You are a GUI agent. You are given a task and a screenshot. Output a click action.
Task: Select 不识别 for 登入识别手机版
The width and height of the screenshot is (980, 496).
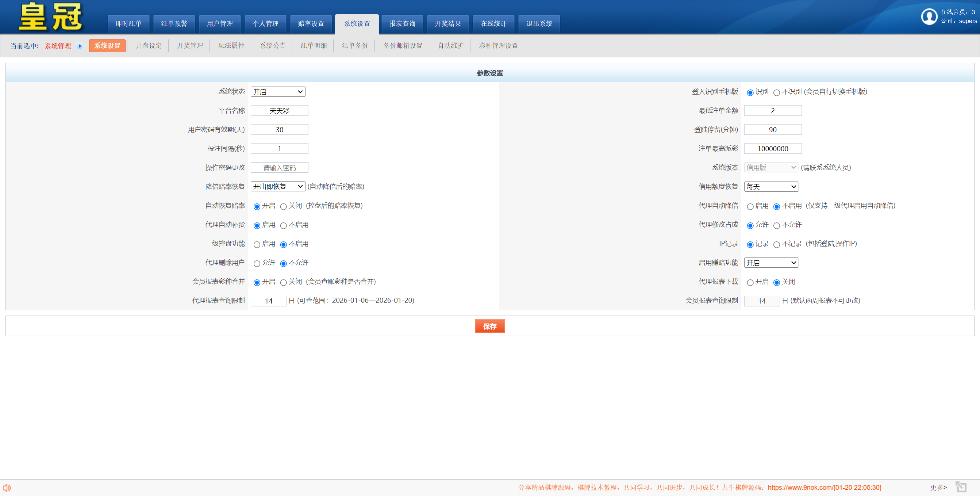[776, 92]
